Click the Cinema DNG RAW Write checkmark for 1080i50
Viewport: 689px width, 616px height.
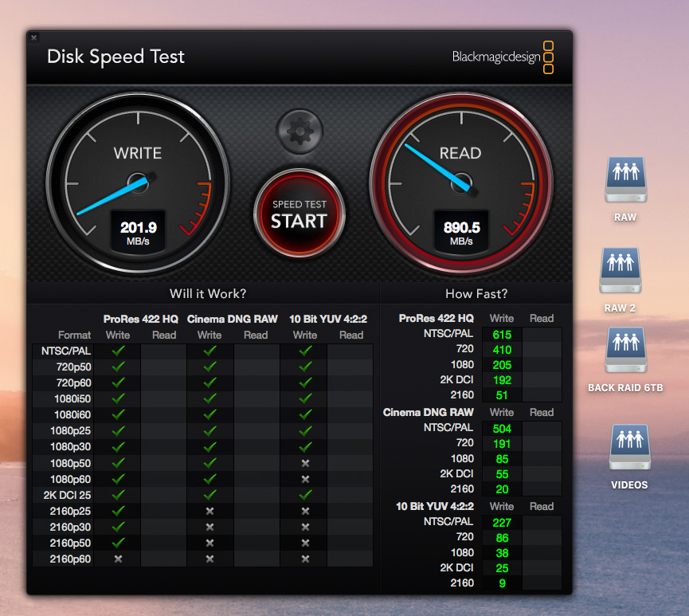pos(210,398)
